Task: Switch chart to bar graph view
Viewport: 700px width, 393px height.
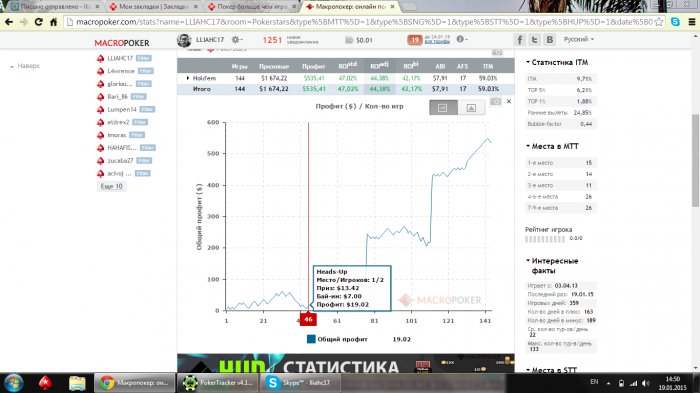Action: tap(471, 108)
